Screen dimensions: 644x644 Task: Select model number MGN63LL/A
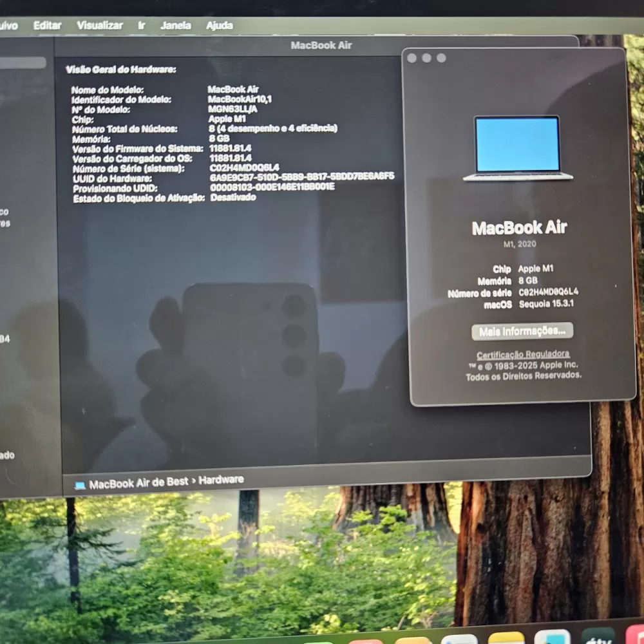232,109
